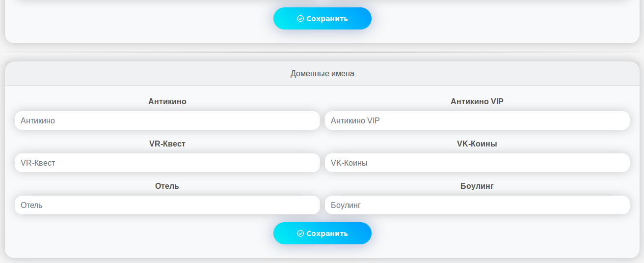Click into the Антикино VIP input field
This screenshot has width=644, height=263.
tap(477, 120)
